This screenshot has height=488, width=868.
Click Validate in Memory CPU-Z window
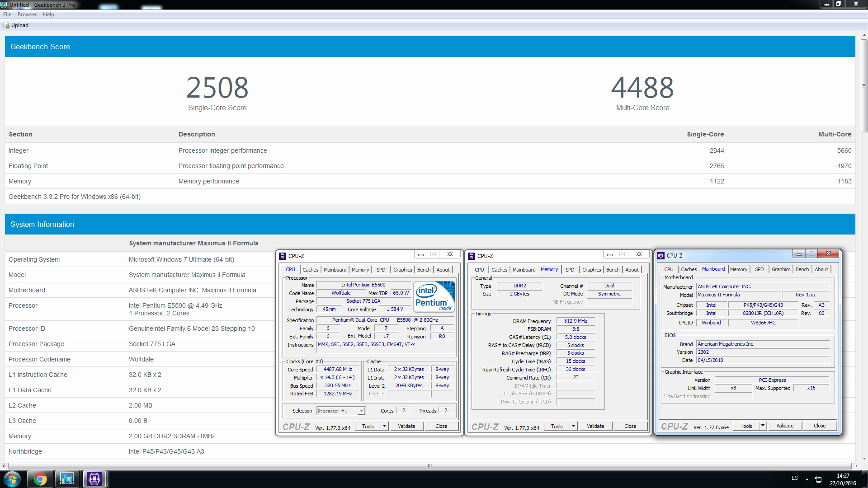pyautogui.click(x=595, y=426)
